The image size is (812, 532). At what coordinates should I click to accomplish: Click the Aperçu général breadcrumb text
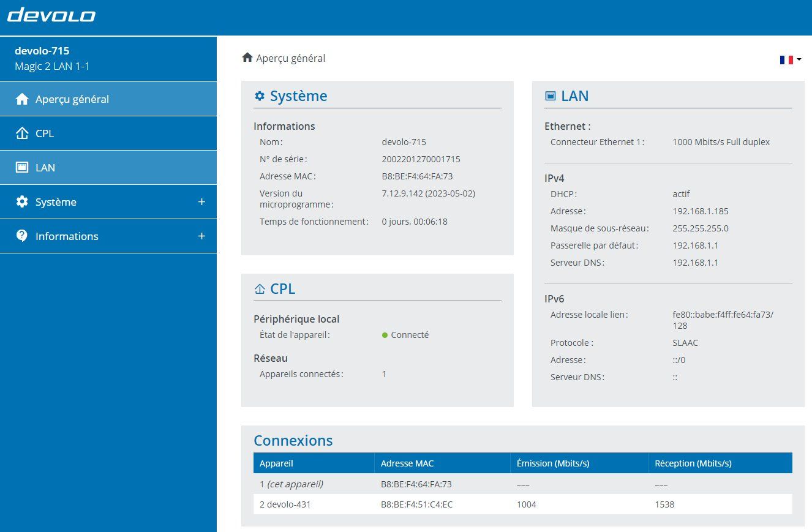coord(291,58)
